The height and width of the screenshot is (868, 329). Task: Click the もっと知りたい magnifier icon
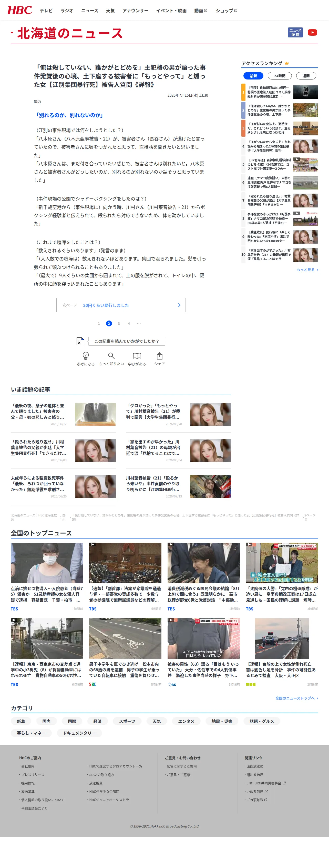[x=111, y=355]
